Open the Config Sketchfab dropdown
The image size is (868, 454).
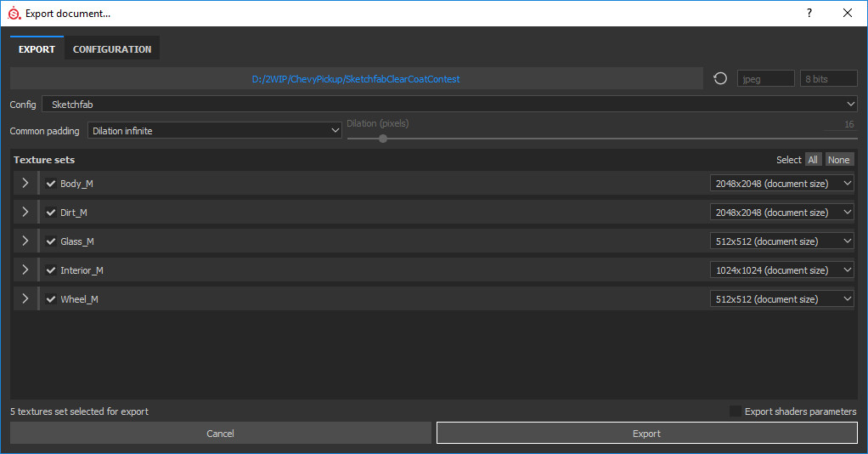pyautogui.click(x=449, y=105)
